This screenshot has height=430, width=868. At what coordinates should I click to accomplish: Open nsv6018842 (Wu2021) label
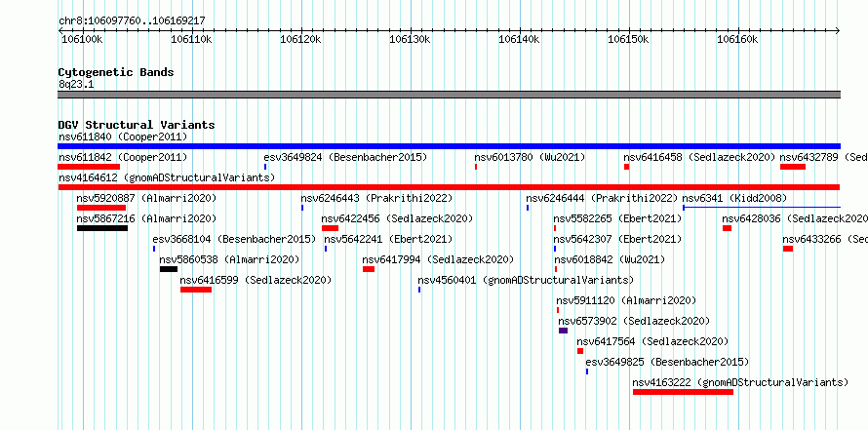click(x=610, y=259)
